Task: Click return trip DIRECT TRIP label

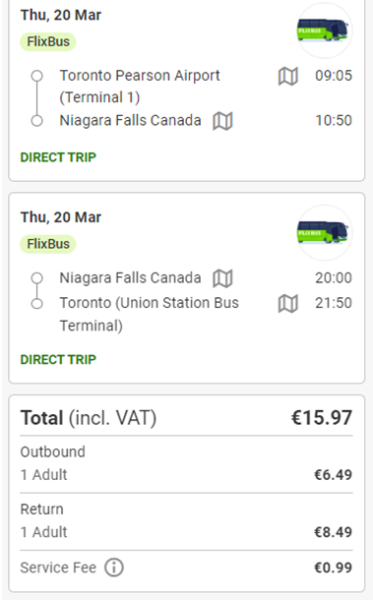Action: (x=58, y=360)
